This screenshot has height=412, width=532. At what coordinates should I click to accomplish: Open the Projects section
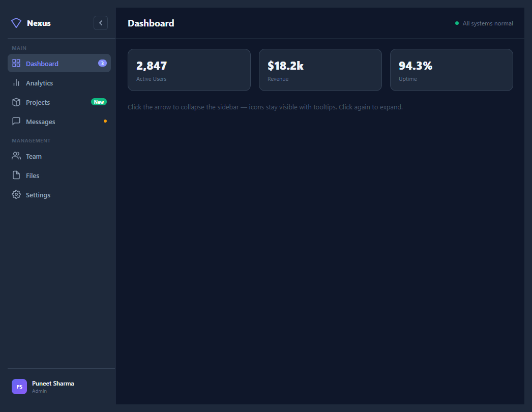pyautogui.click(x=59, y=102)
